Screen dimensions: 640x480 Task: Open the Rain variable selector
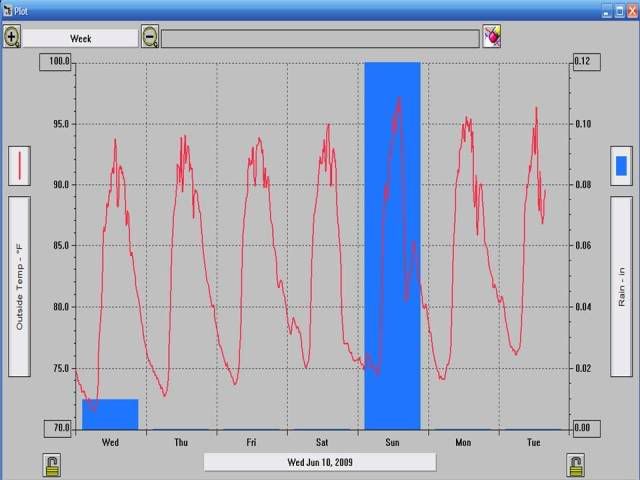click(x=621, y=286)
